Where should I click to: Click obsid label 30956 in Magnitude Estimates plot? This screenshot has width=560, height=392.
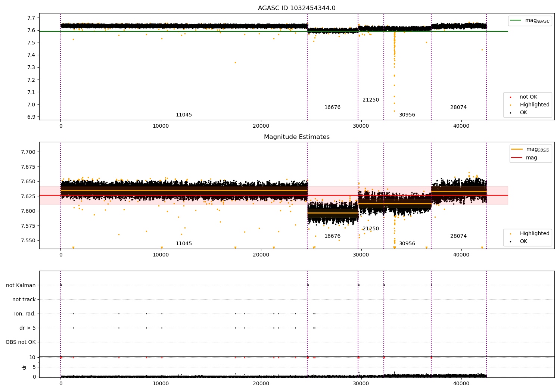pos(407,244)
